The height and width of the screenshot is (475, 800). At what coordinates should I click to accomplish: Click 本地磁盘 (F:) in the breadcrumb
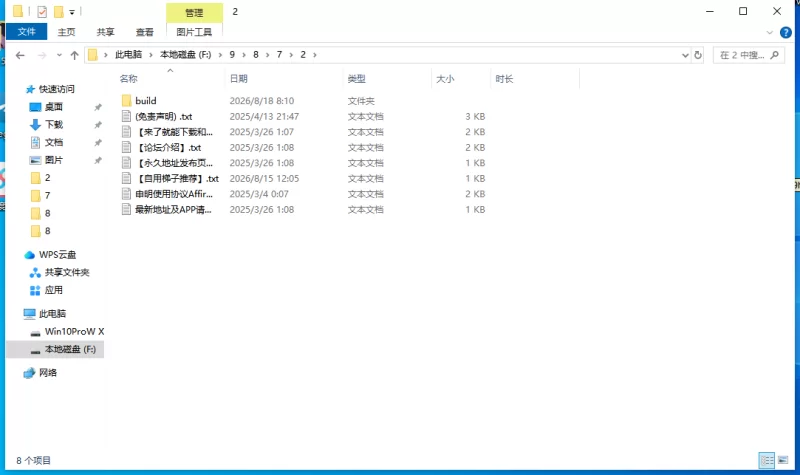[186, 55]
